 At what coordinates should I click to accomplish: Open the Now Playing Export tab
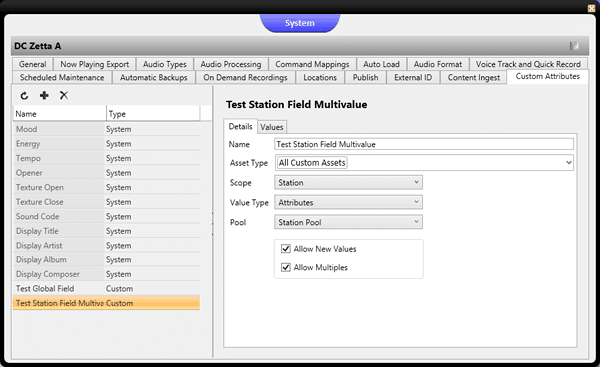(95, 64)
